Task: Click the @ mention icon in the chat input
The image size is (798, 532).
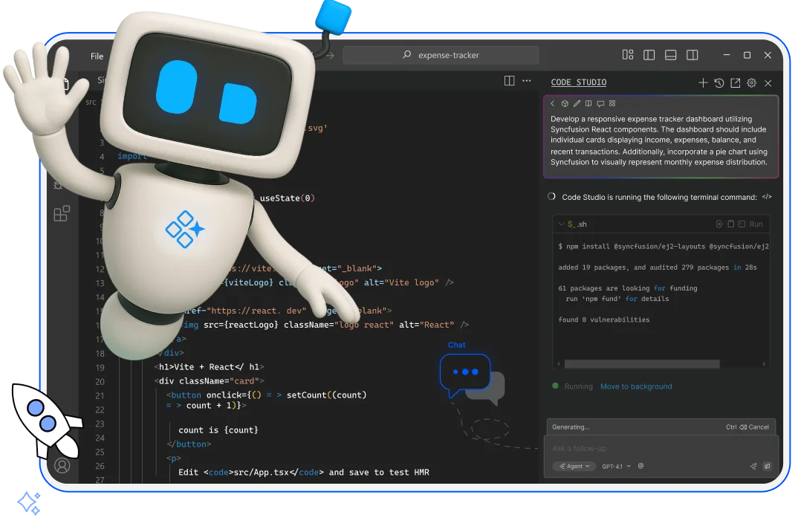Action: click(640, 466)
